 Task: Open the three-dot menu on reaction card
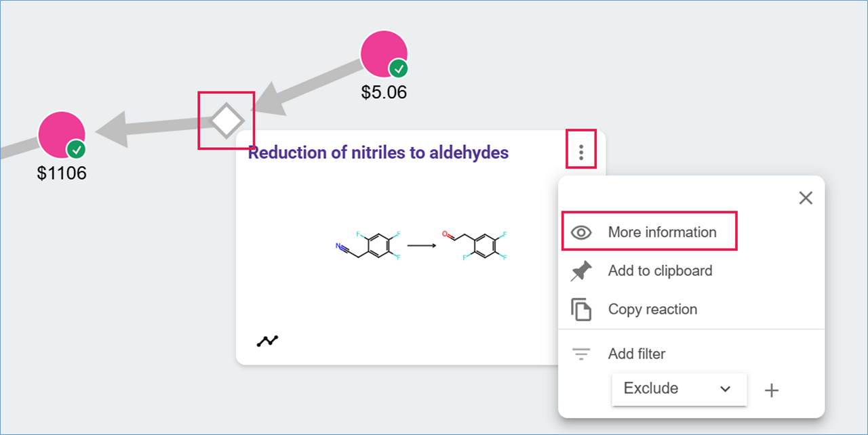(x=581, y=152)
